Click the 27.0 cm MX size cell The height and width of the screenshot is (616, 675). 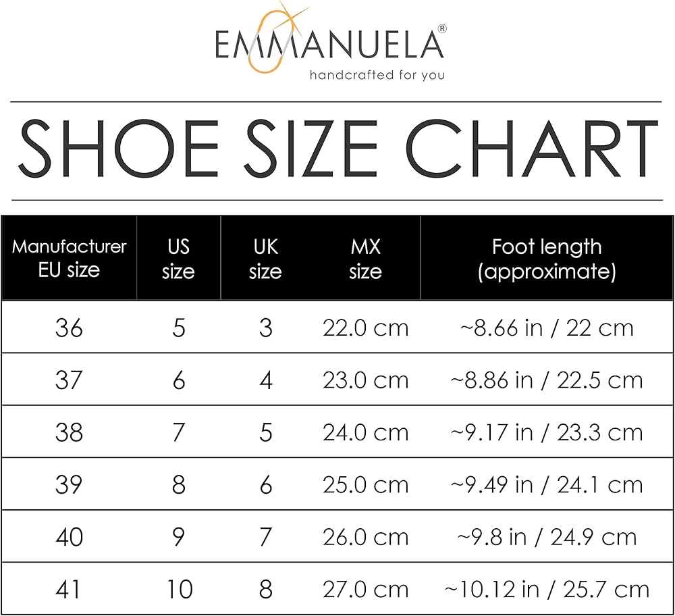(x=365, y=589)
